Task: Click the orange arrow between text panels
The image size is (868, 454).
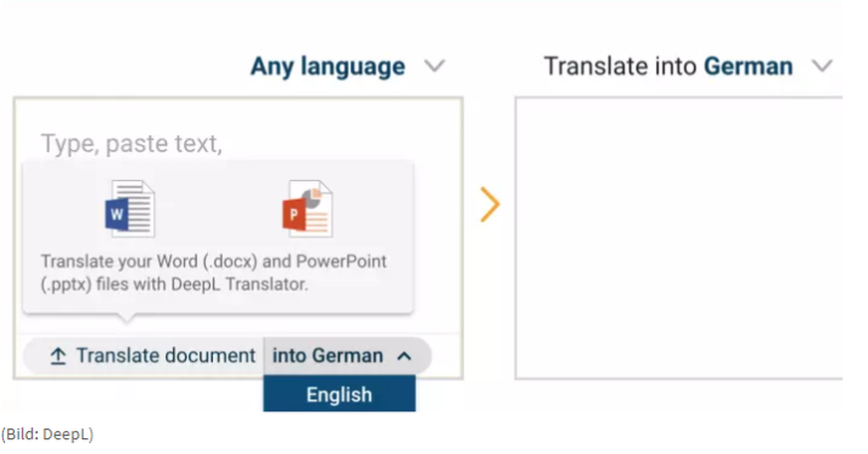Action: point(489,205)
